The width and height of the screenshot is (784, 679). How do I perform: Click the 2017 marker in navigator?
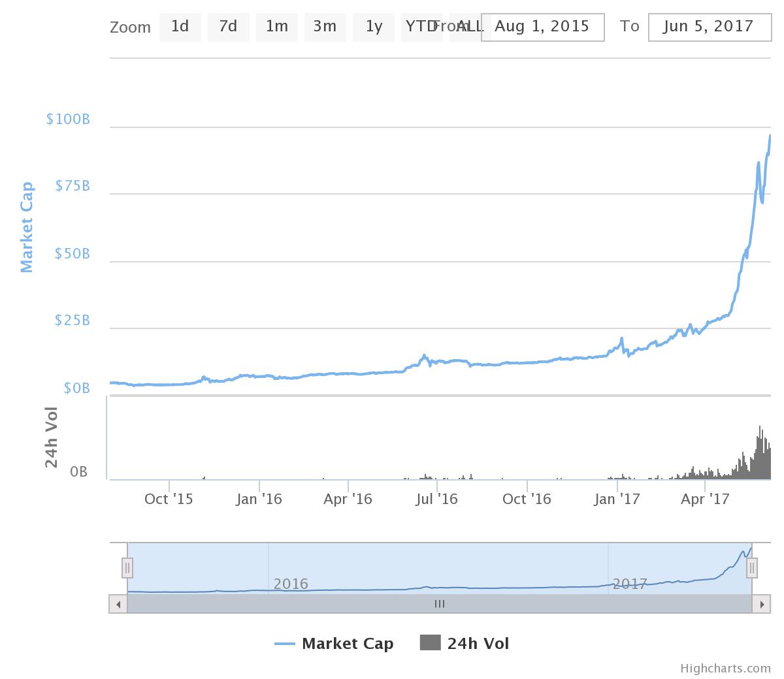tap(630, 584)
